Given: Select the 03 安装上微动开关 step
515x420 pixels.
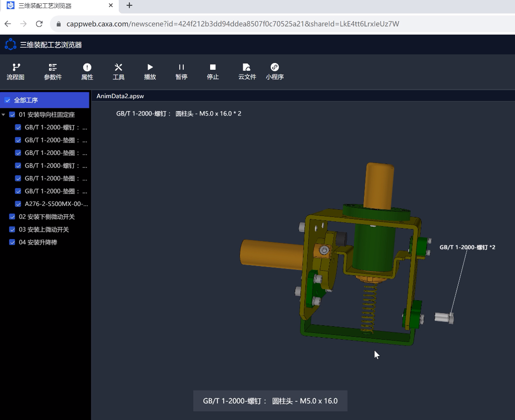Looking at the screenshot, I should [x=45, y=229].
